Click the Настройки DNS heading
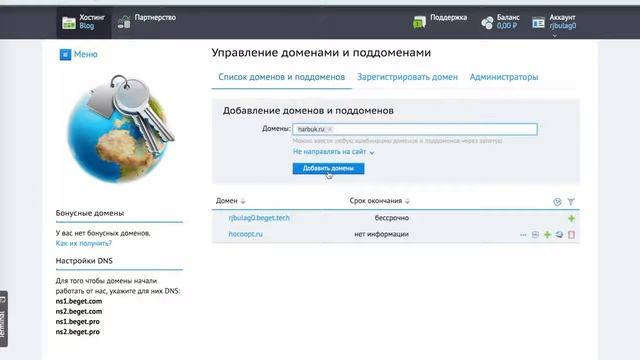 84,261
